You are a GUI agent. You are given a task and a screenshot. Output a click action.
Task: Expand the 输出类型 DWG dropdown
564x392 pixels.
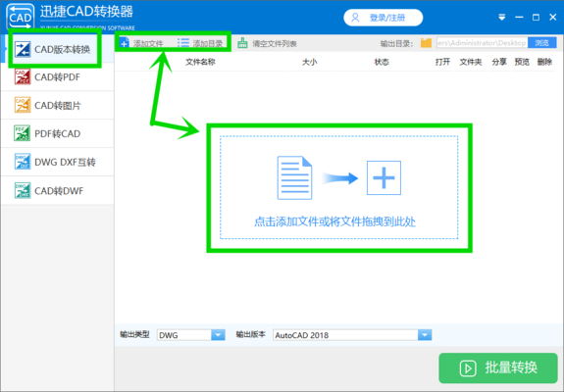click(218, 335)
